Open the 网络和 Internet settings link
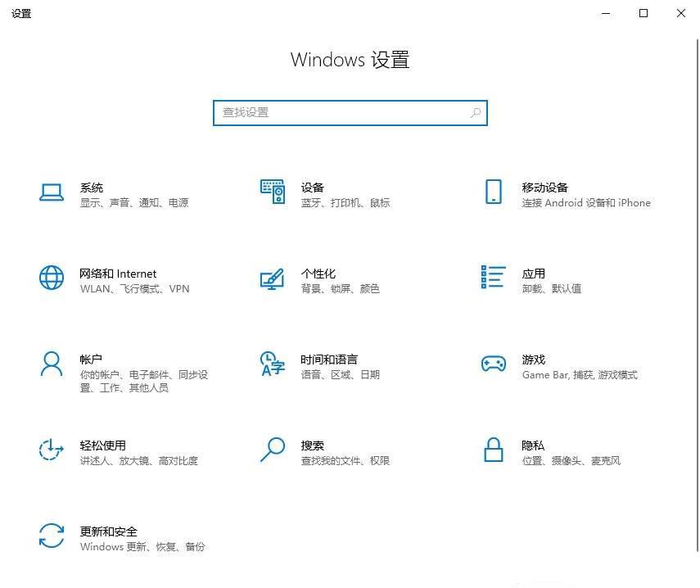 tap(118, 274)
